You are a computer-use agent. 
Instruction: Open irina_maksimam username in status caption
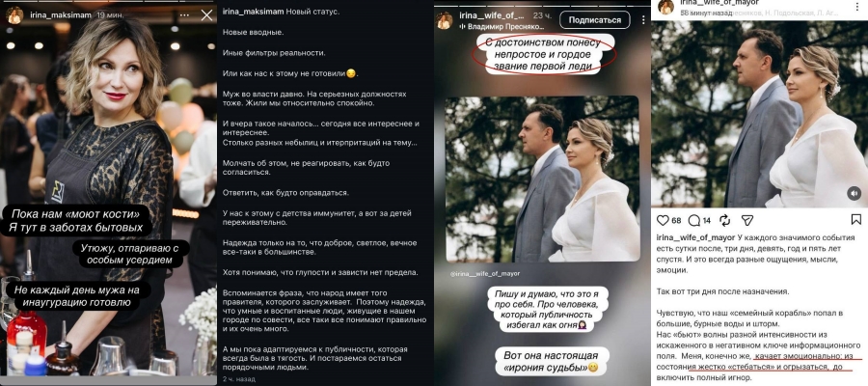[253, 12]
